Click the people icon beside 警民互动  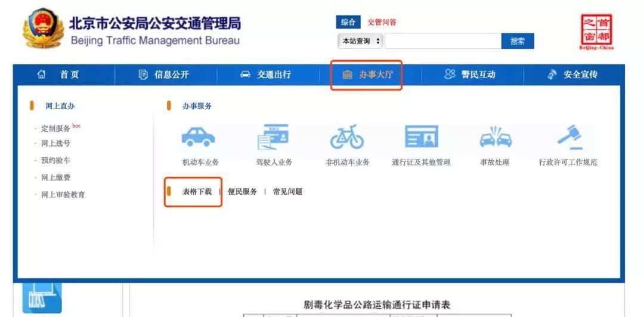click(x=450, y=74)
